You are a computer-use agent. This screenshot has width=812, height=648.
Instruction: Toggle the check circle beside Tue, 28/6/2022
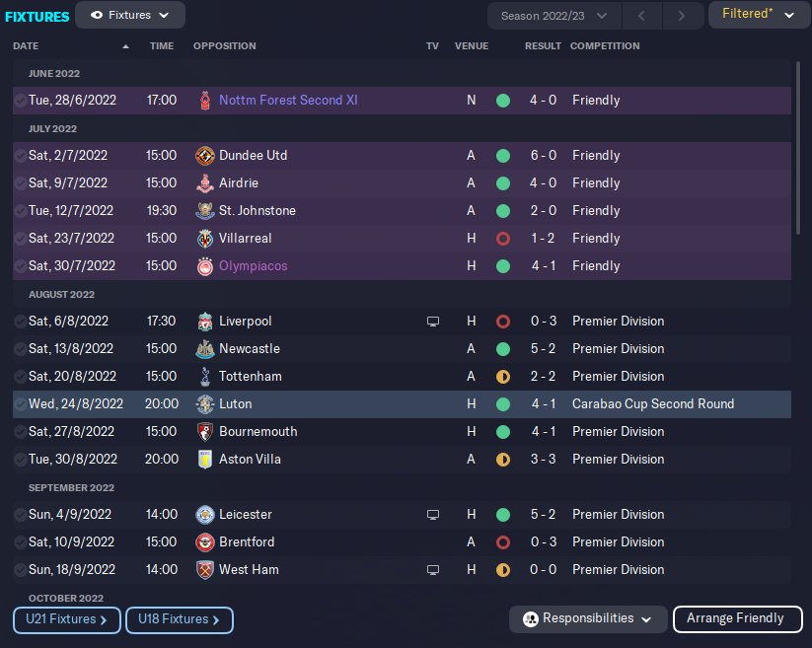tap(21, 101)
